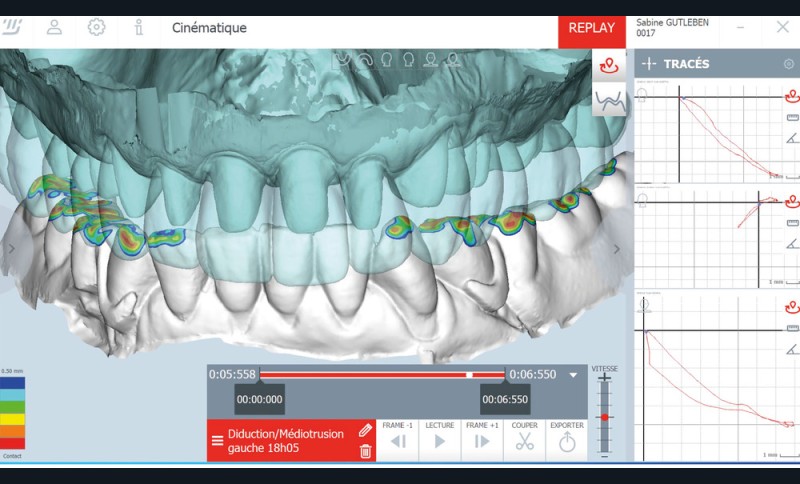Delete the recording with trash icon
This screenshot has width=800, height=484.
click(x=366, y=451)
